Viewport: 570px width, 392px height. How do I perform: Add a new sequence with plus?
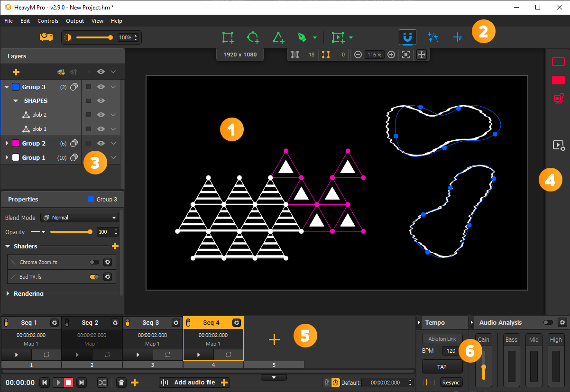pyautogui.click(x=274, y=339)
